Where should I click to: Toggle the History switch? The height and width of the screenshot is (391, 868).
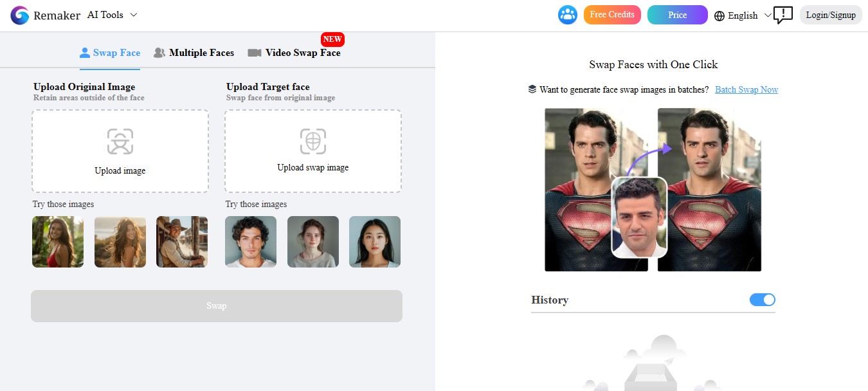763,300
